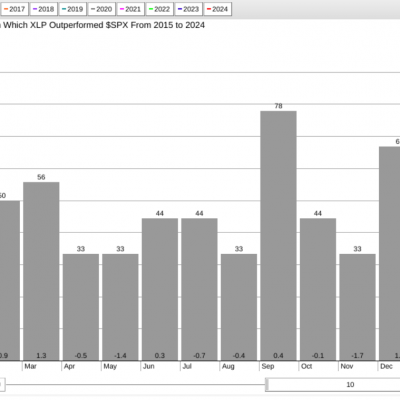The height and width of the screenshot is (400, 400).
Task: Click the October bar showing 44
Action: 318,289
